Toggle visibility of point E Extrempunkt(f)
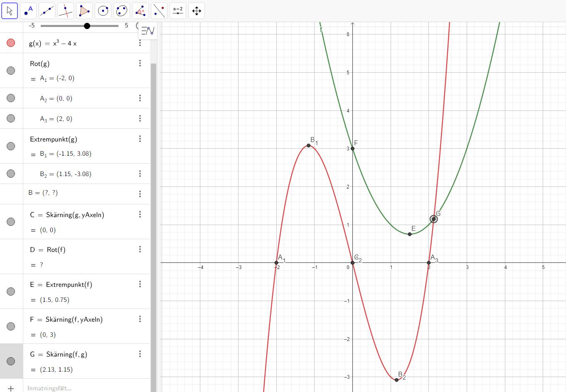This screenshot has height=392, width=566. (x=11, y=292)
